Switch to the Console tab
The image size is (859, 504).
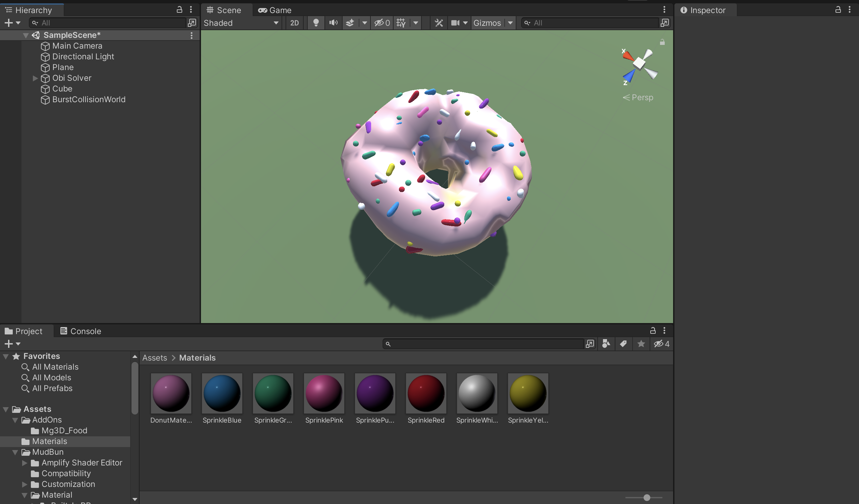pyautogui.click(x=81, y=331)
